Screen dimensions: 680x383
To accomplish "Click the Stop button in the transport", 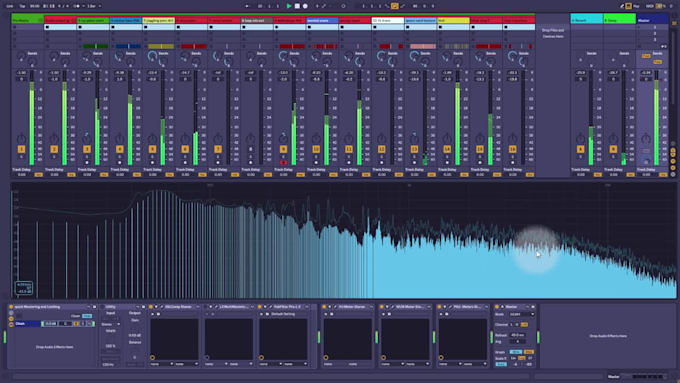I will tap(297, 6).
